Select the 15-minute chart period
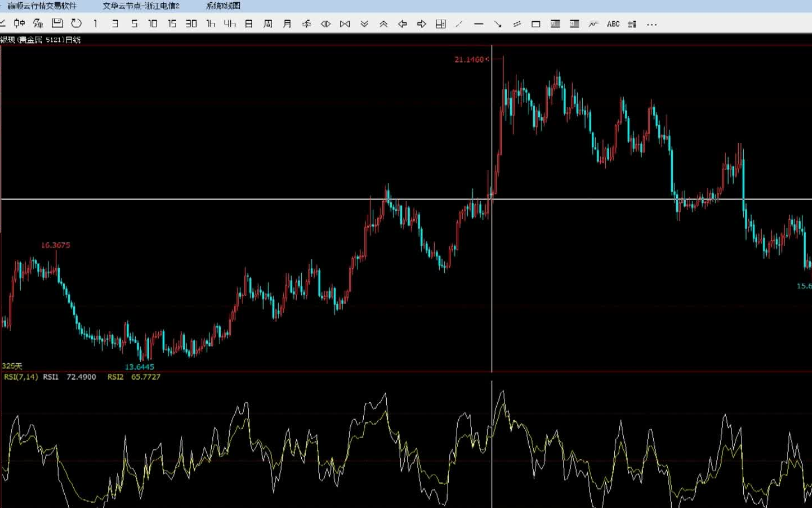This screenshot has width=812, height=508. click(172, 23)
